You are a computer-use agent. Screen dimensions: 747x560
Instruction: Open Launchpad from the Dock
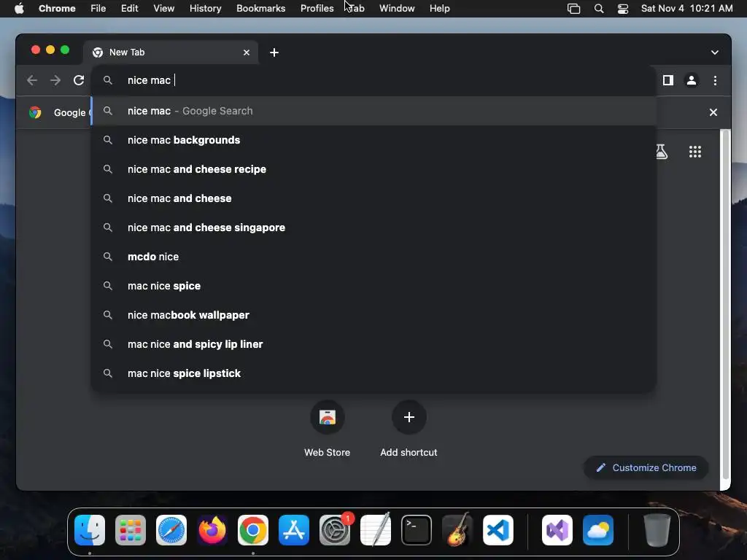131,530
